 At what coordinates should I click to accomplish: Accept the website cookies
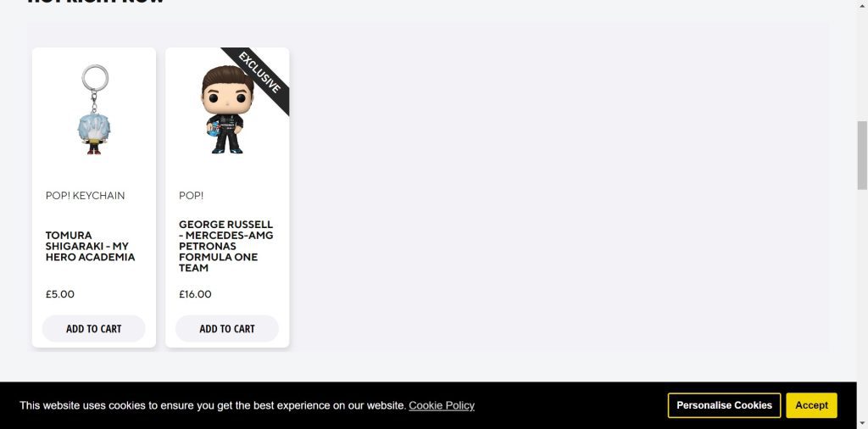[x=811, y=405]
